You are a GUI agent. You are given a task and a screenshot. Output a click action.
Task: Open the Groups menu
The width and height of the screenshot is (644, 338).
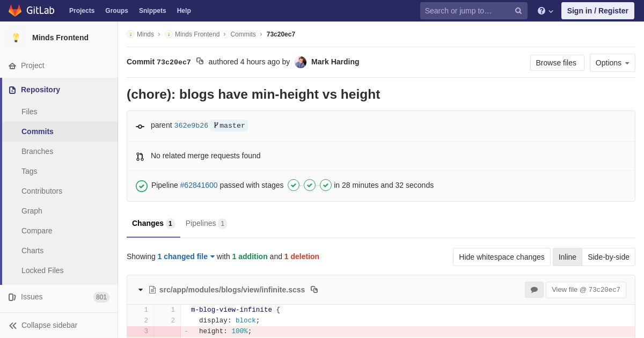[x=116, y=11]
